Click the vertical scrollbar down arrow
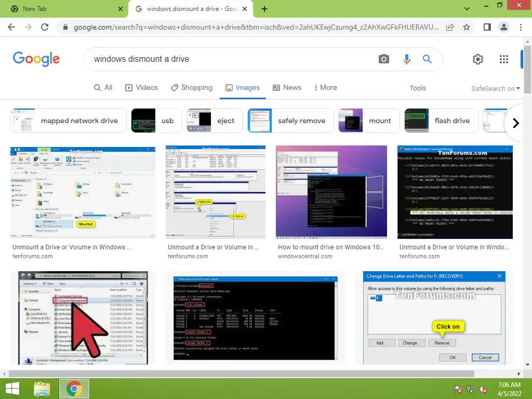The height and width of the screenshot is (399, 532). click(527, 365)
